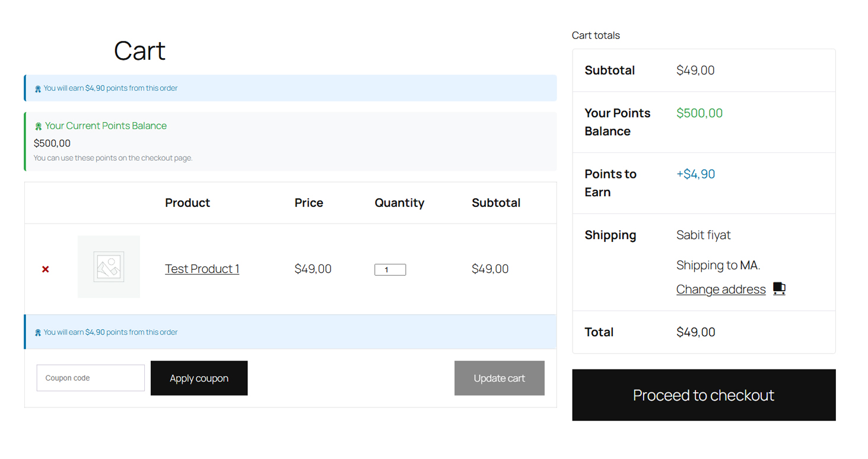
Task: Proceed to checkout
Action: [703, 395]
